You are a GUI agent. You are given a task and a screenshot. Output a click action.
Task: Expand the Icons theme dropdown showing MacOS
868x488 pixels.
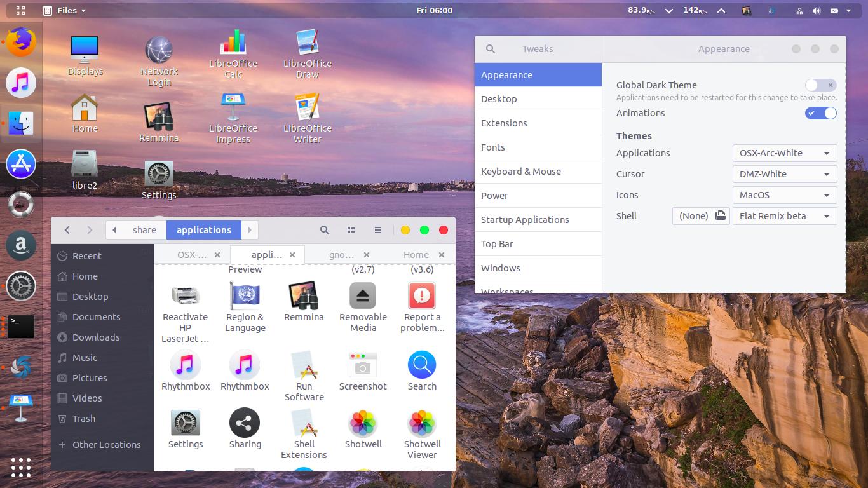784,195
